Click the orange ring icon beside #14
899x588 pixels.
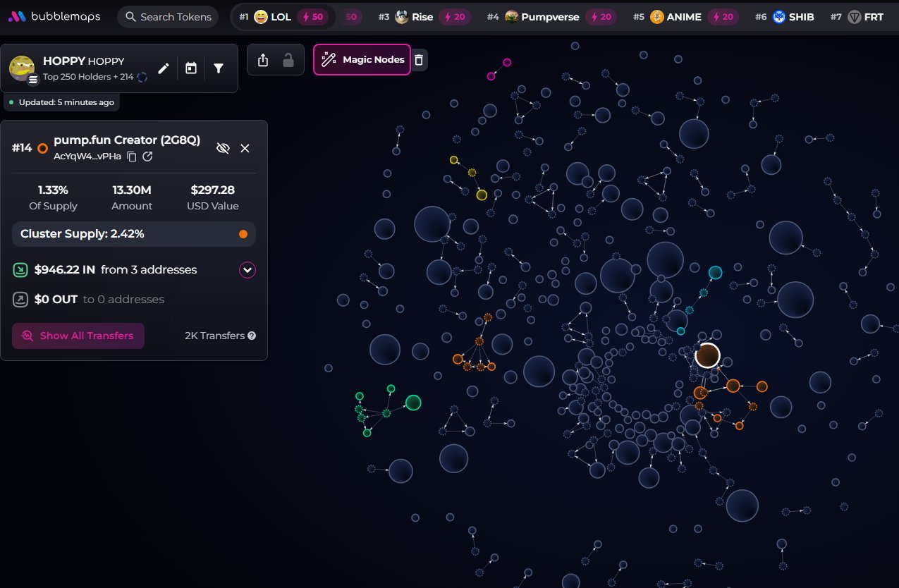click(x=42, y=148)
